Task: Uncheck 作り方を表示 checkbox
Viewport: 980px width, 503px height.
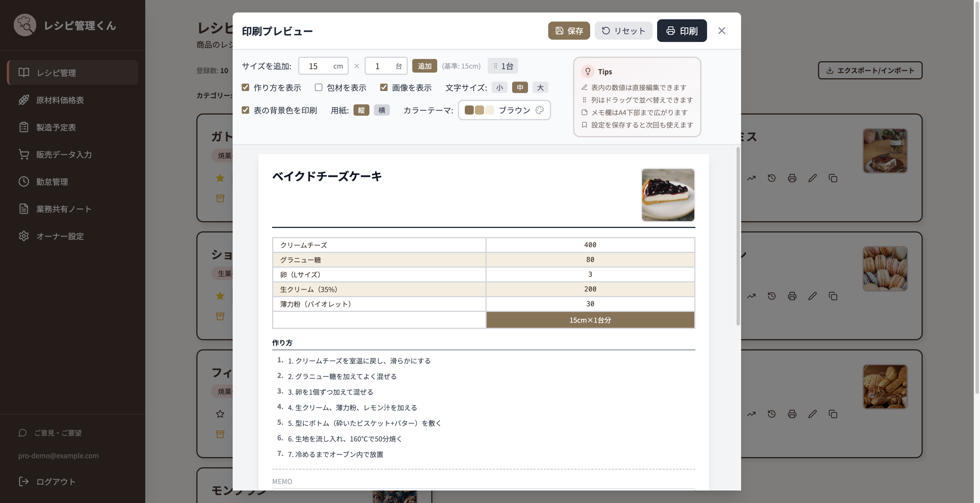Action: click(245, 87)
